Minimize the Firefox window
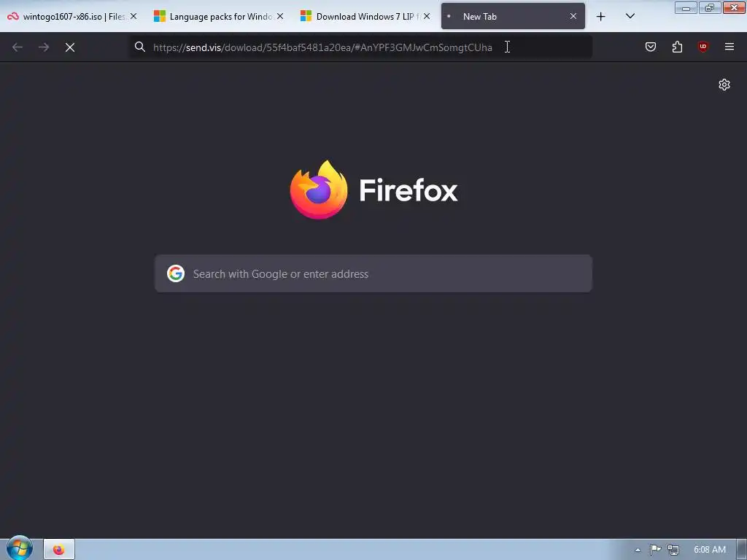 pos(686,7)
